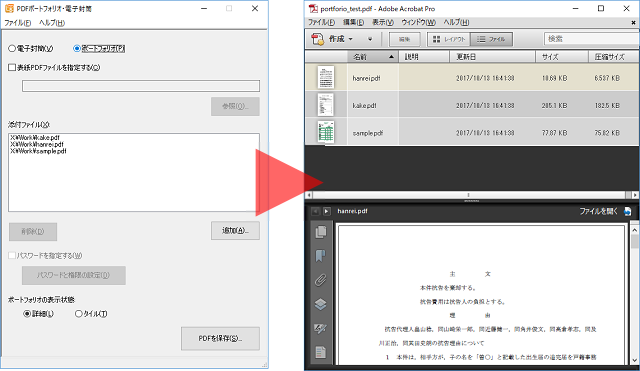This screenshot has height=371, width=640.
Task: Click the 追加 button
Action: [x=235, y=231]
